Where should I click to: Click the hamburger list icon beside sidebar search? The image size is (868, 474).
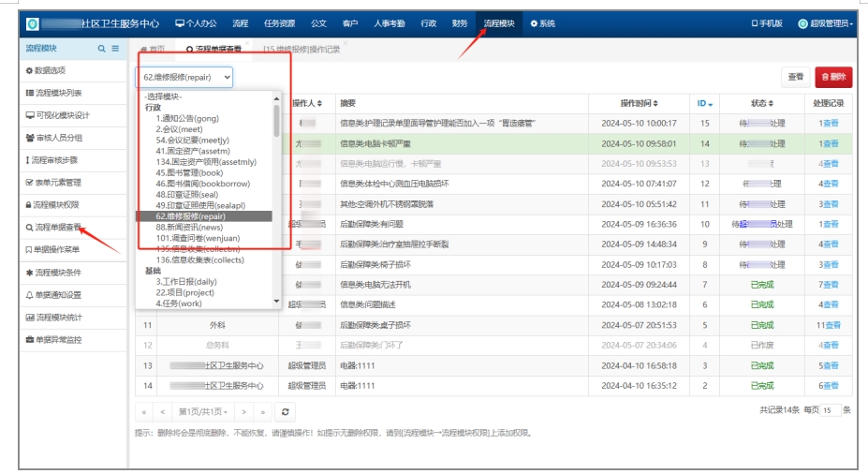(x=115, y=48)
